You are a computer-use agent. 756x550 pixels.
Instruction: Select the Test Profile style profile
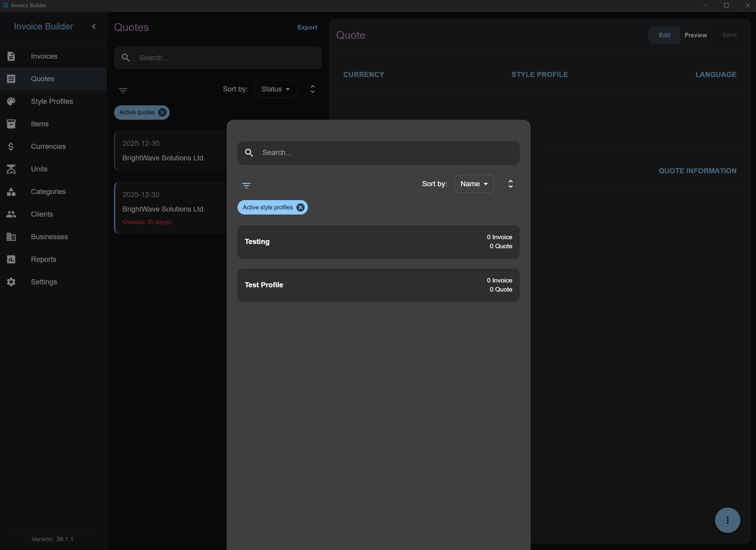[378, 285]
